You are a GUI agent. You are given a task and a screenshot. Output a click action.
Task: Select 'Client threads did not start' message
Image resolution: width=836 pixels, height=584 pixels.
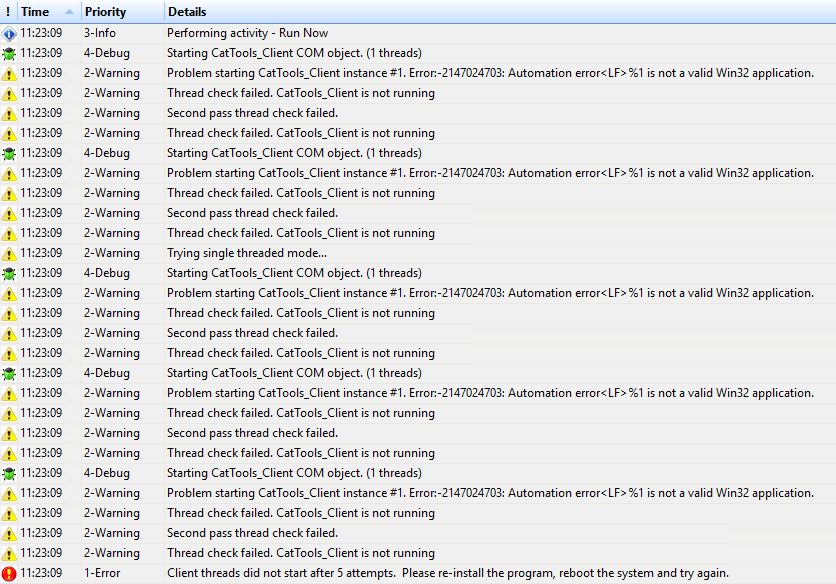448,573
